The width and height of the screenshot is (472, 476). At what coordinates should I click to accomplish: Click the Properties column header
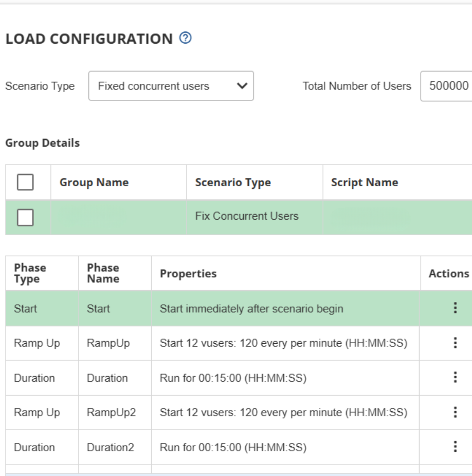point(188,274)
